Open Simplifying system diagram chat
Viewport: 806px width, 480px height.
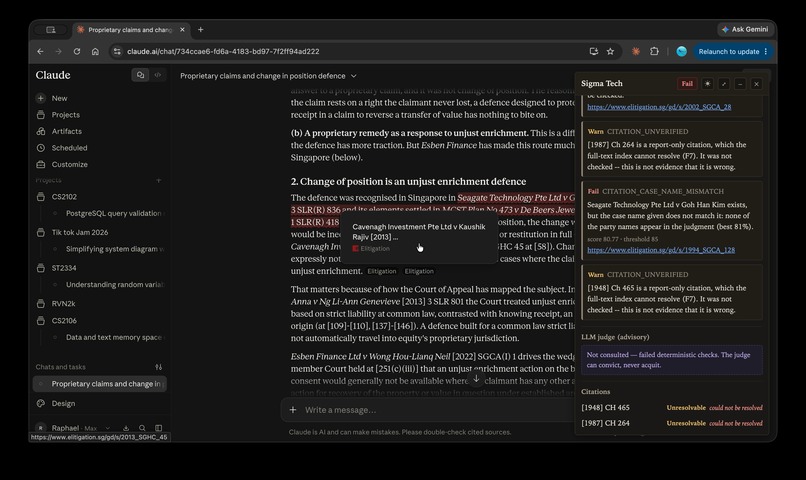[114, 249]
